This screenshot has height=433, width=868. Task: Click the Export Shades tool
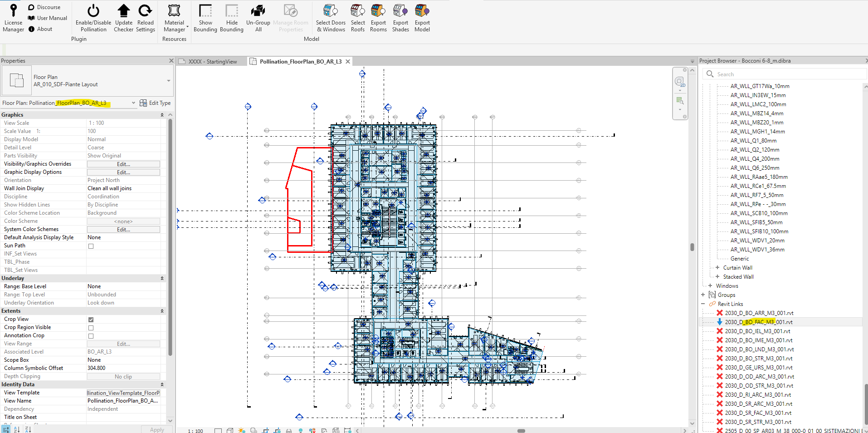[400, 18]
